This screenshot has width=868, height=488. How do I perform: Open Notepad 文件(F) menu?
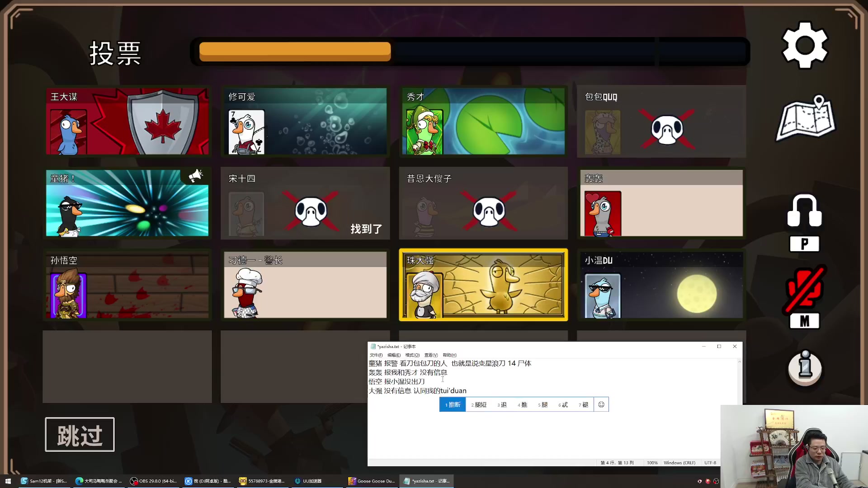click(x=376, y=355)
